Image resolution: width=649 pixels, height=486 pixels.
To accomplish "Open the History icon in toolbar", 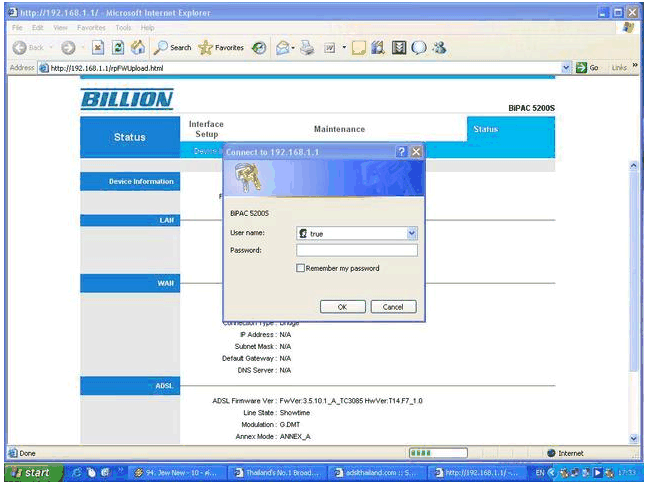I will (259, 48).
